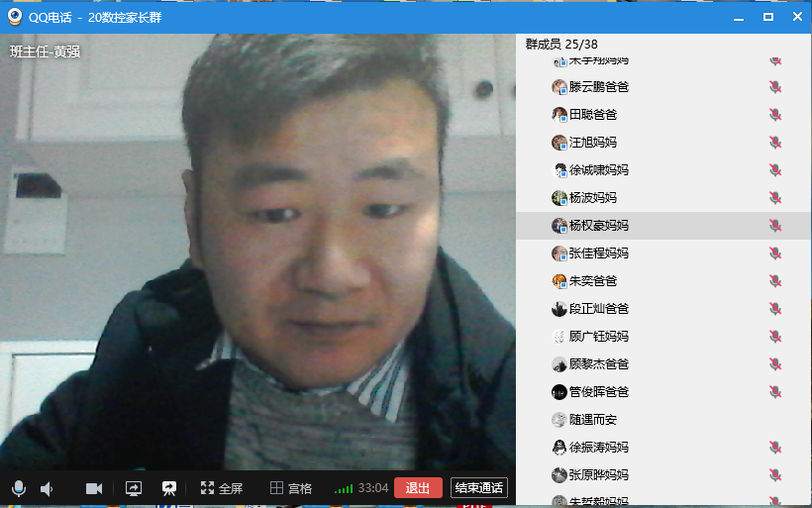Screen dimensions: 812x508
Task: Select member 田聪爸爸
Action: pyautogui.click(x=663, y=115)
